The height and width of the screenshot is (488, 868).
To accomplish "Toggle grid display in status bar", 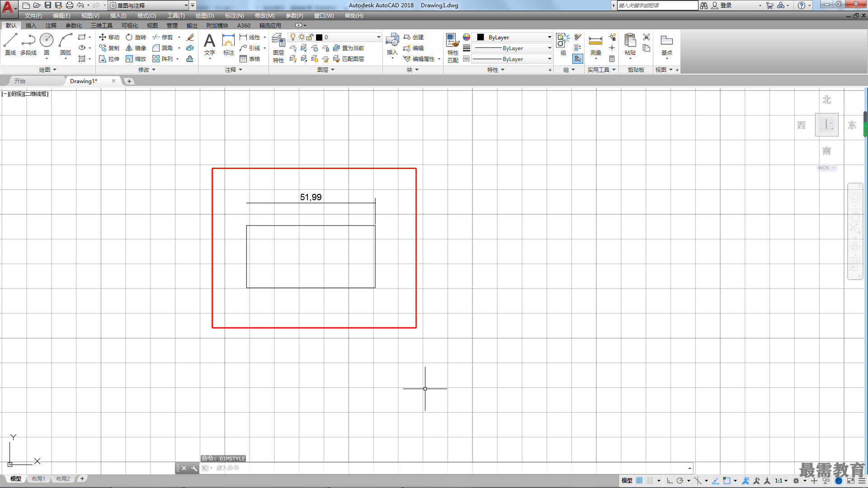I will 639,481.
